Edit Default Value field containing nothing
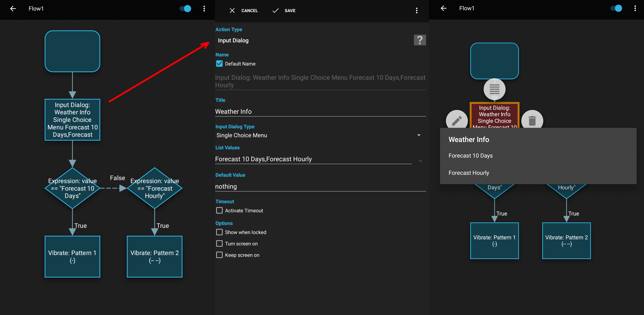The width and height of the screenshot is (644, 315). pyautogui.click(x=320, y=187)
